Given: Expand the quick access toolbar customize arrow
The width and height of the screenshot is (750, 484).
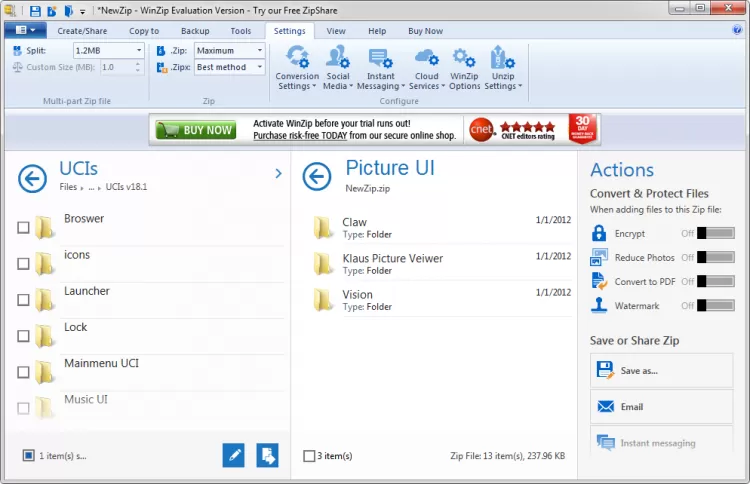Looking at the screenshot, I should click(x=82, y=11).
